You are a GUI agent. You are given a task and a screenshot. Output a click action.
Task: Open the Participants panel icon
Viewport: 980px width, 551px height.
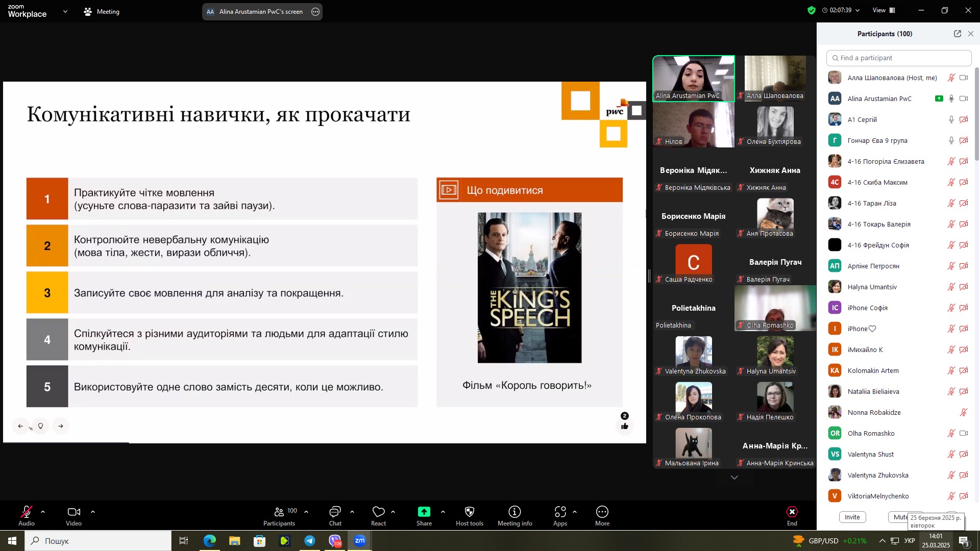[279, 512]
